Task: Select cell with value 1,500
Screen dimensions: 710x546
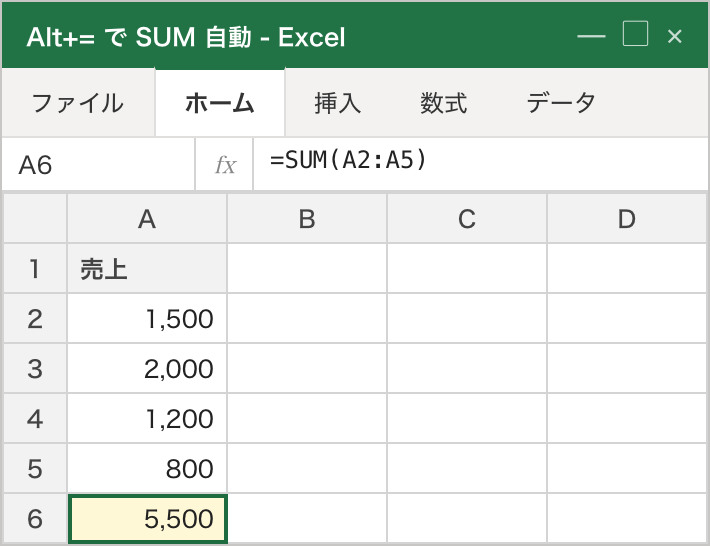Action: tap(147, 318)
